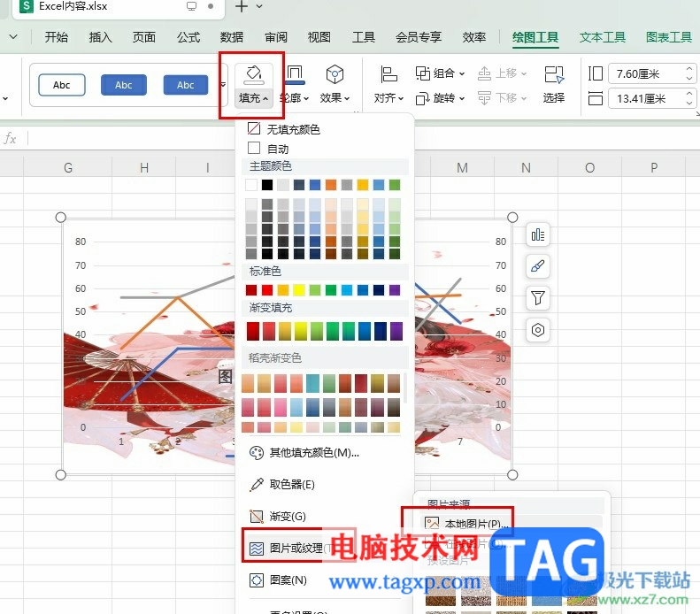This screenshot has height=614, width=700.
Task: Choose 本地图片(P) local picture
Action: (466, 524)
